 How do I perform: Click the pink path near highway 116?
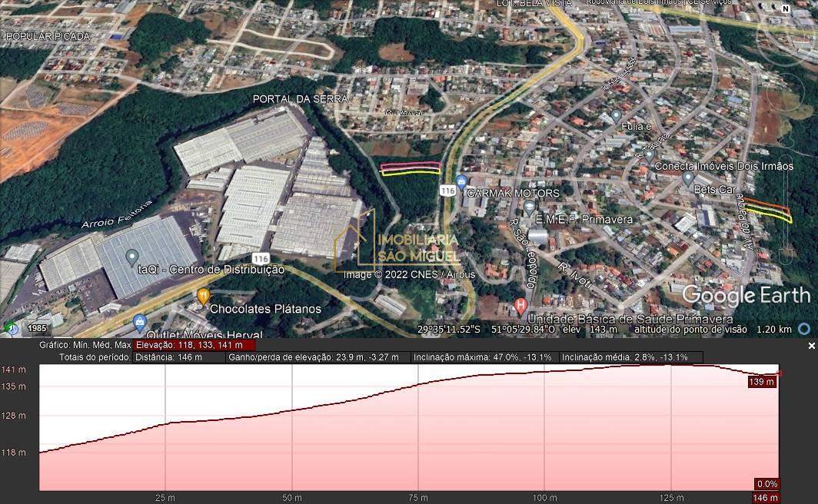[411, 166]
